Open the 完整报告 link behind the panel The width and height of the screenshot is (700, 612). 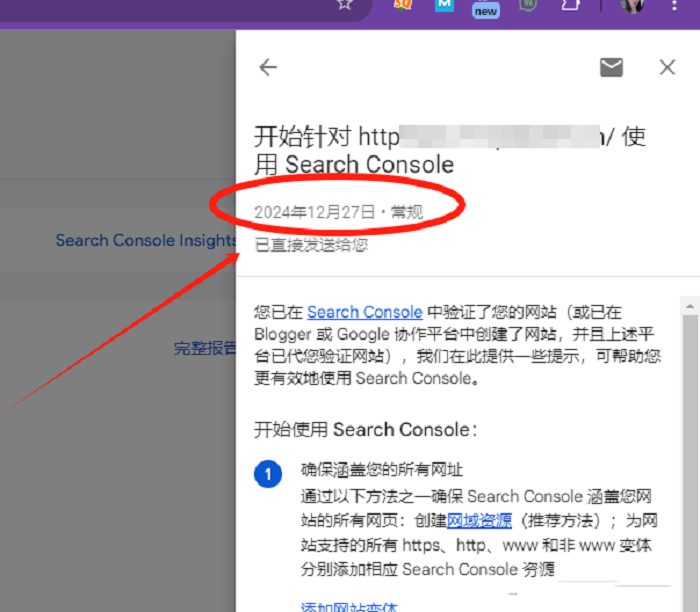(x=204, y=348)
